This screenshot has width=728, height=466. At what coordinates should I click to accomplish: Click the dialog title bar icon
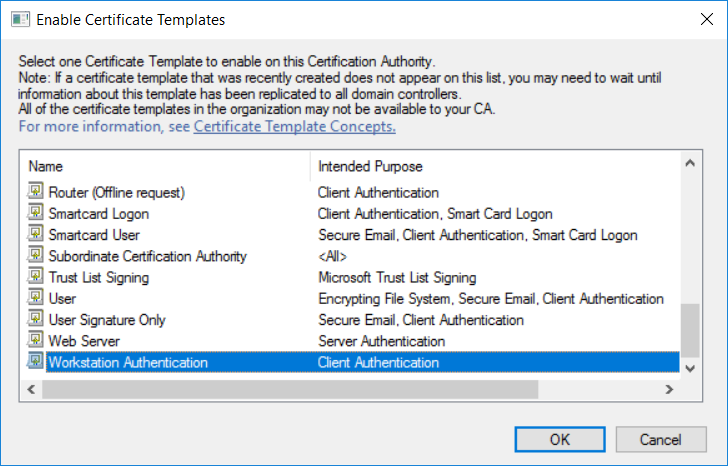pos(20,19)
